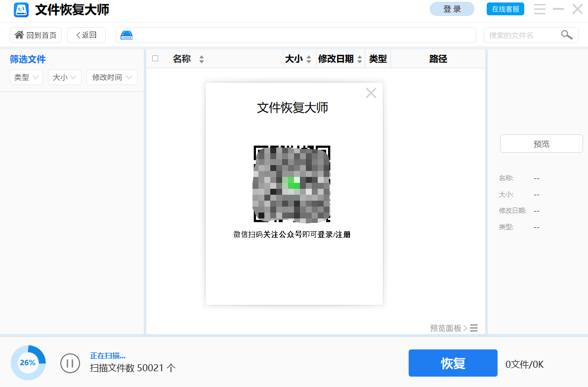Screen dimensions: 588x387
Task: Click the 扫描文件数 50021 个 text
Action: tap(132, 368)
